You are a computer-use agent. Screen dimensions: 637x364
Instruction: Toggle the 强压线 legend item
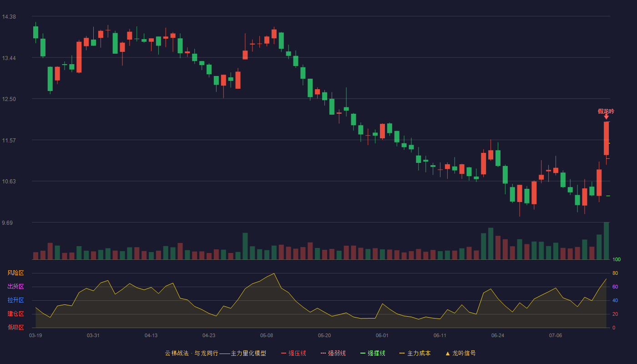click(293, 353)
